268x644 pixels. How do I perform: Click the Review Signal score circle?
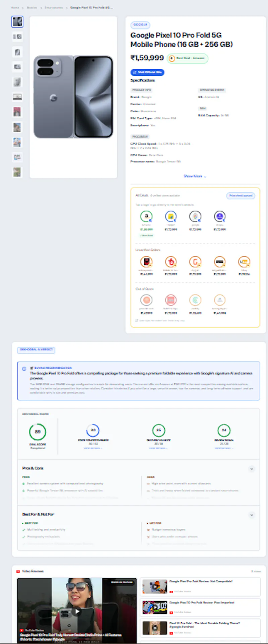[224, 430]
